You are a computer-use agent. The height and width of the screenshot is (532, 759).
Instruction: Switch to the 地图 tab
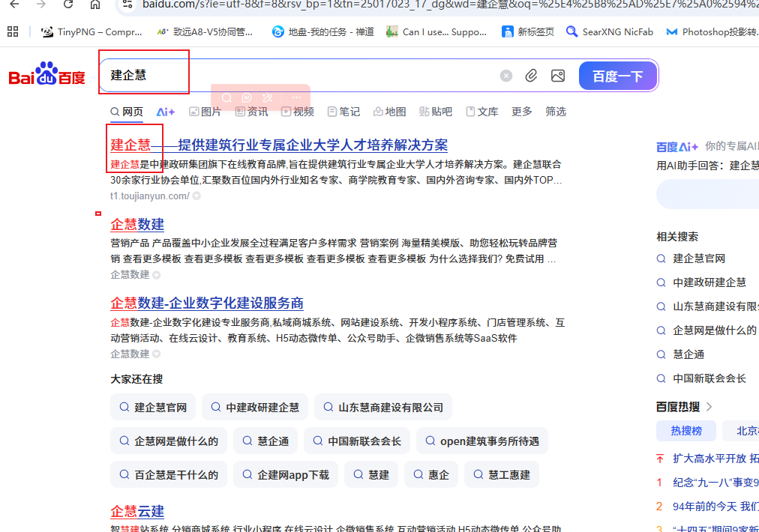tap(390, 112)
